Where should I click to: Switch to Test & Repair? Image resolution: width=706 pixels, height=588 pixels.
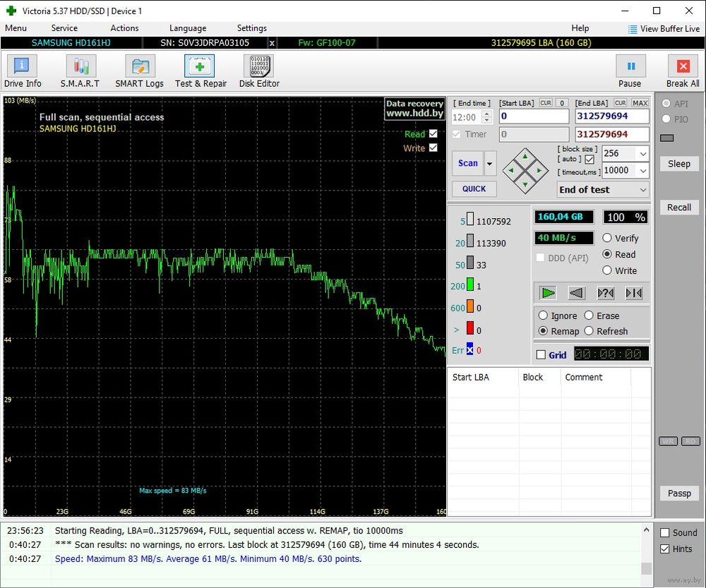pos(201,71)
